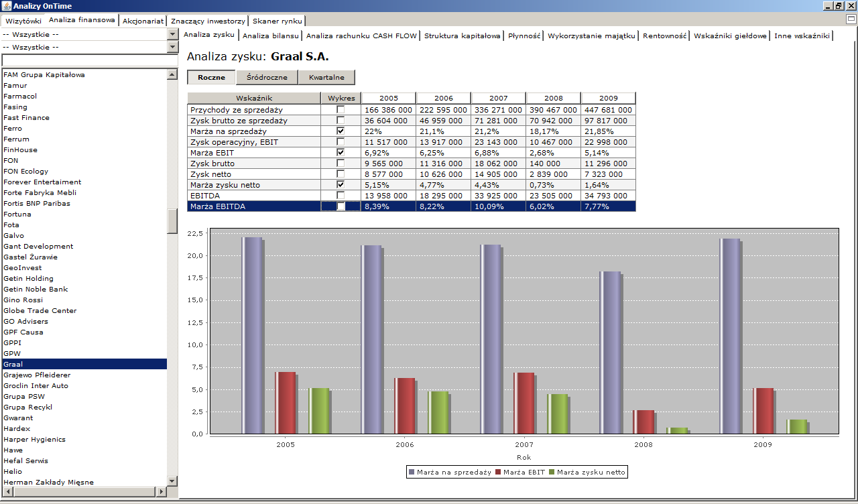Click the Analizy OnTime Java title icon
The image size is (858, 504).
(x=7, y=6)
